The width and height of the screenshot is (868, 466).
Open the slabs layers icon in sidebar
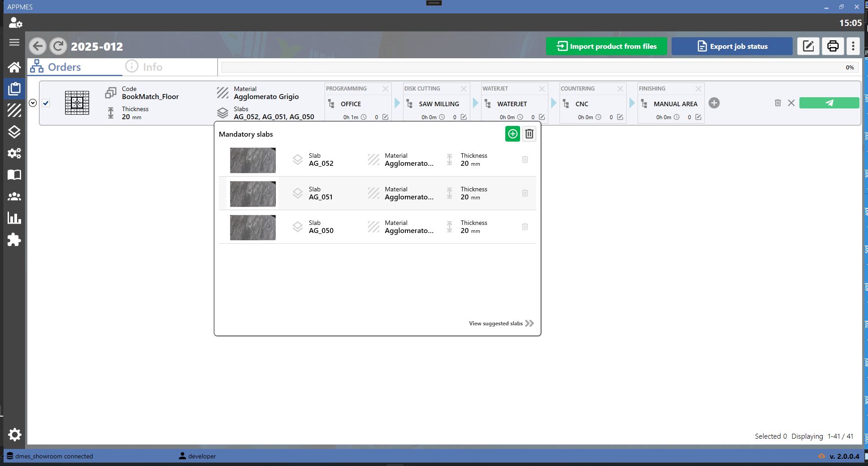[14, 132]
